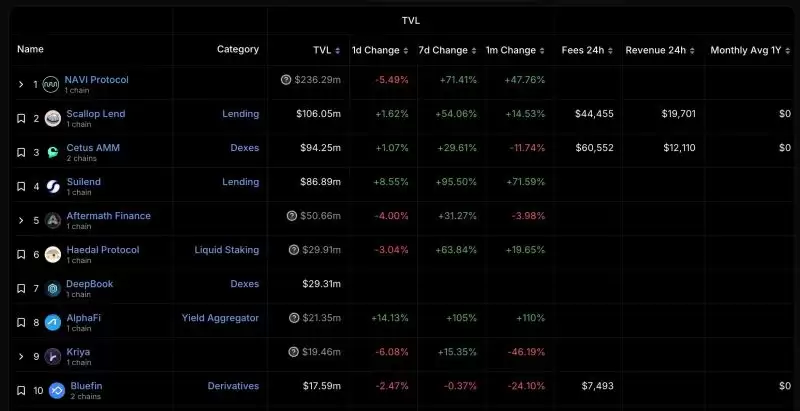
Task: Sort table by TVL column
Action: click(327, 50)
